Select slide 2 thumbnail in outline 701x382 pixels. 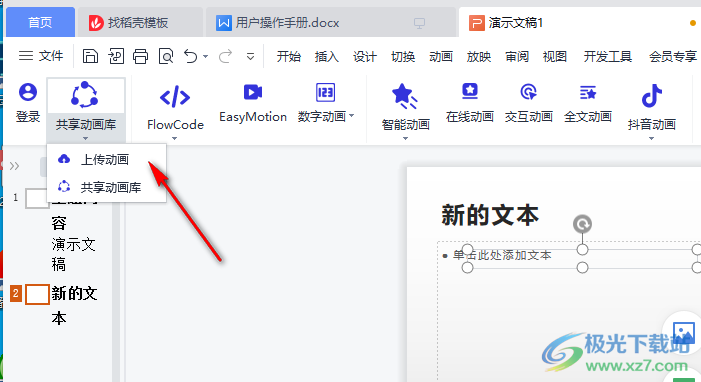[37, 294]
